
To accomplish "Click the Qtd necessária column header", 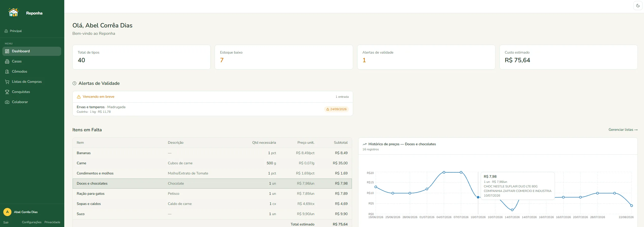I will [x=264, y=143].
